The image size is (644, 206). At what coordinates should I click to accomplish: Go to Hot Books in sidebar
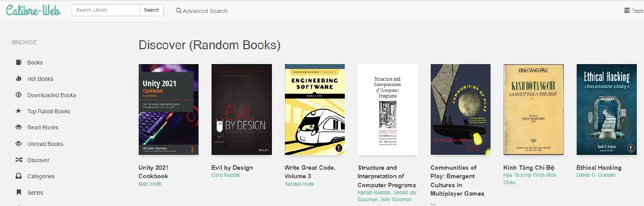tap(40, 79)
